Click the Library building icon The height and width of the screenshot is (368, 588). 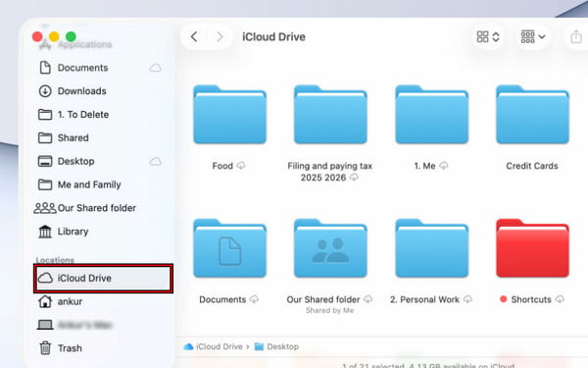click(45, 232)
